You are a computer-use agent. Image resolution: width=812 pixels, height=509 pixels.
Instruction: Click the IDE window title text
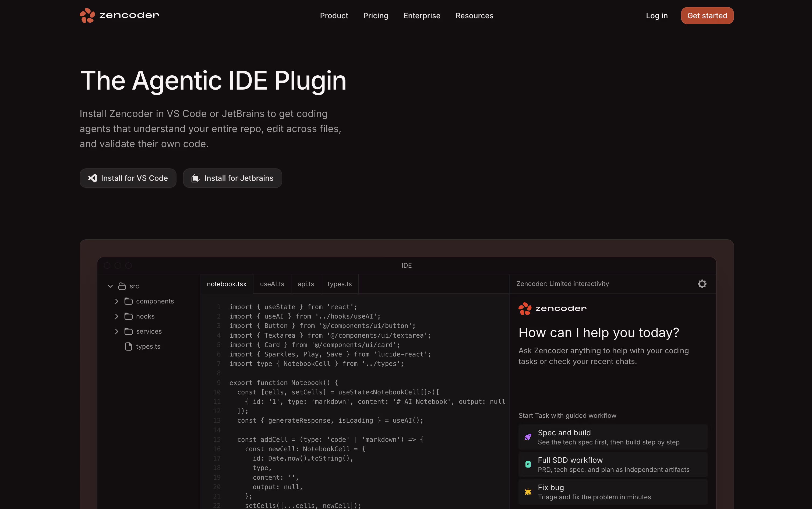407,265
